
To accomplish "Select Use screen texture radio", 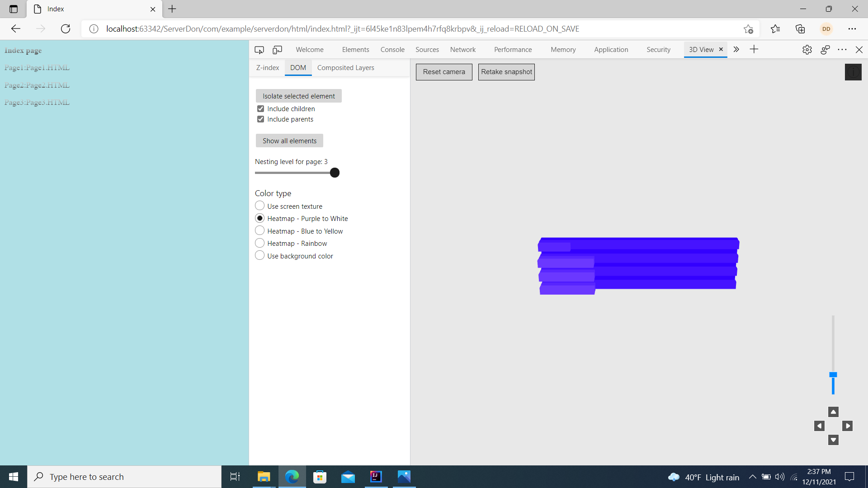I will click(x=259, y=206).
